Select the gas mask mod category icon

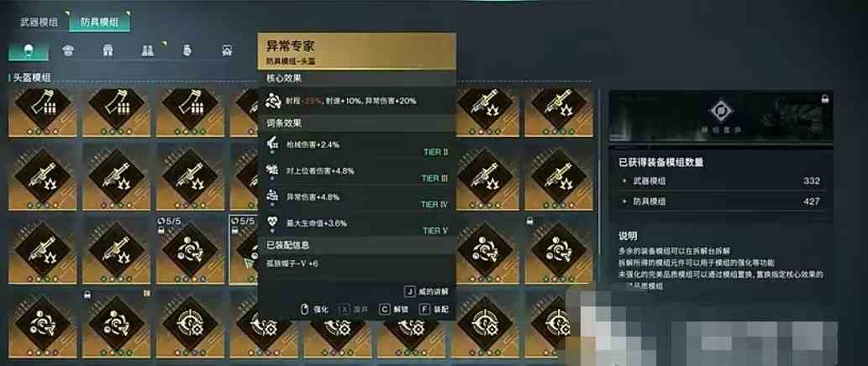tap(226, 51)
